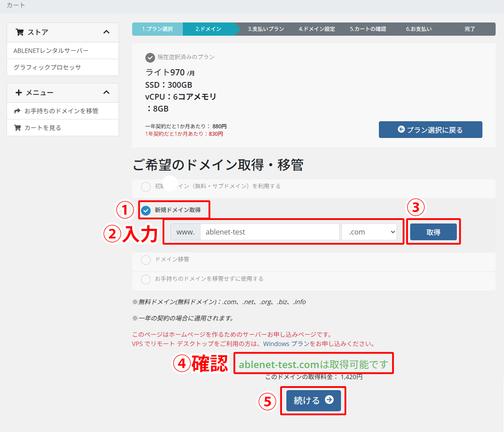Collapse the メニュー sidebar panel chevron
The width and height of the screenshot is (504, 432).
tap(106, 92)
